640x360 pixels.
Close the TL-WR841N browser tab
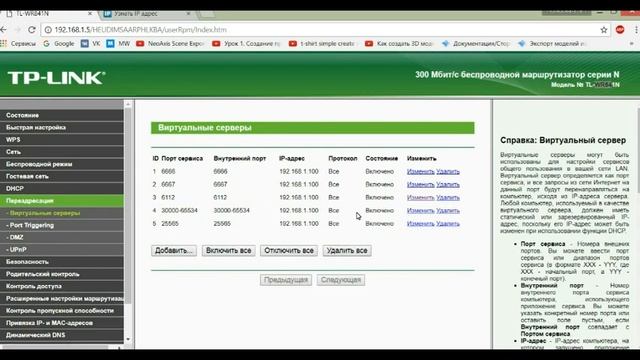point(90,13)
